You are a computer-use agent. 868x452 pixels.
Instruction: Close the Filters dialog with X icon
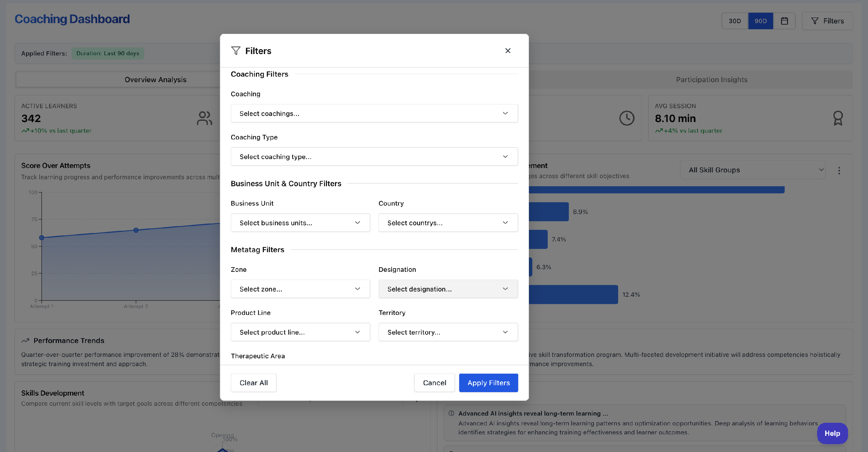point(507,51)
